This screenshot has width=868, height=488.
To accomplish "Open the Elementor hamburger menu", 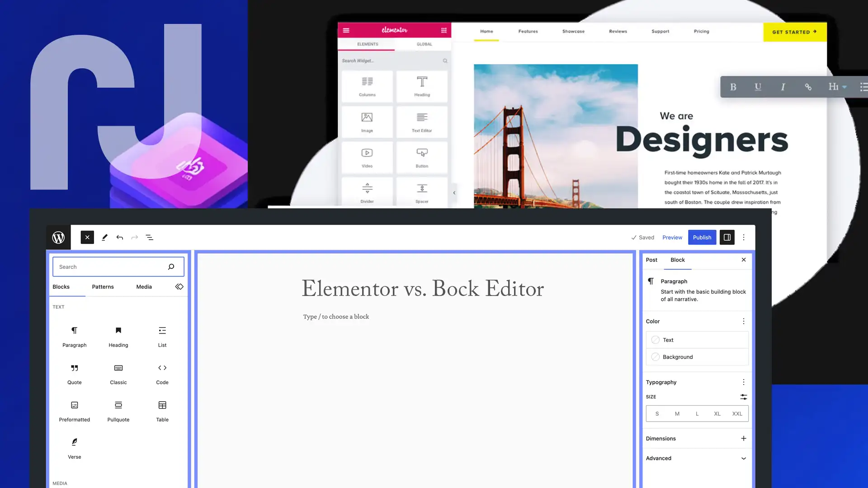I will click(346, 30).
